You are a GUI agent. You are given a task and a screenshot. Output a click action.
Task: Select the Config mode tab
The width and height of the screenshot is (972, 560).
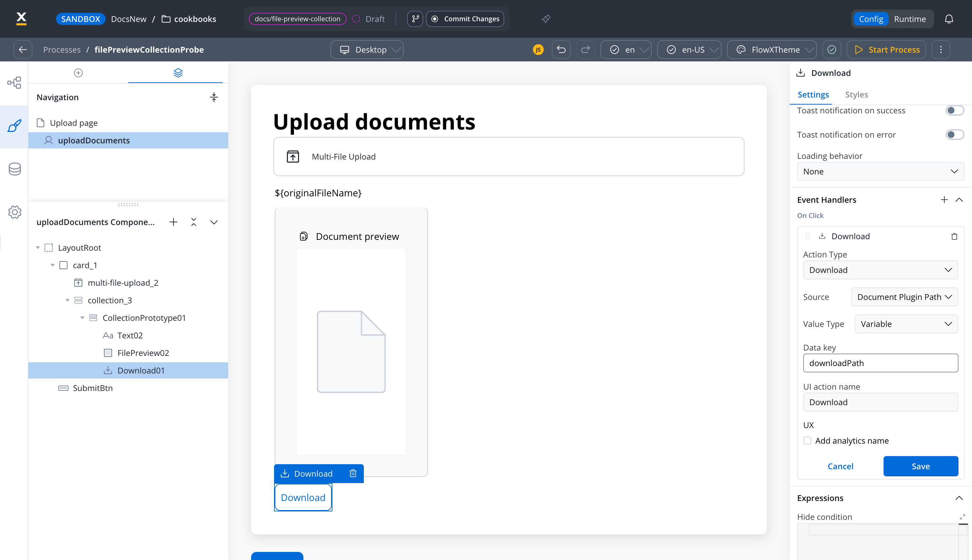point(871,19)
